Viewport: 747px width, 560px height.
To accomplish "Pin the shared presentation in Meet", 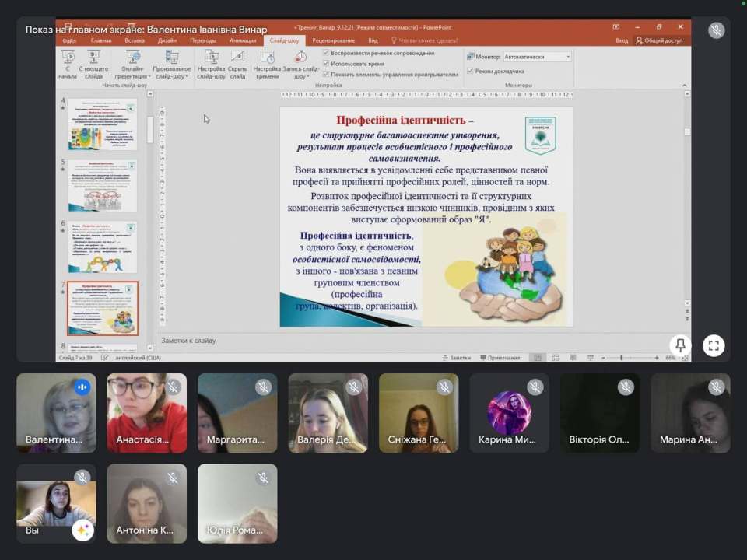I will pyautogui.click(x=681, y=345).
